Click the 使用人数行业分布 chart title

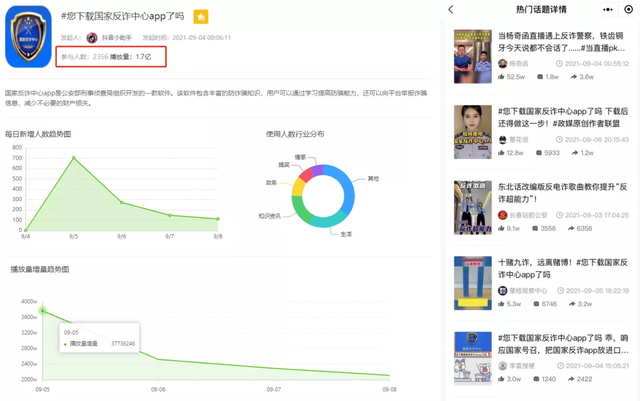(295, 134)
